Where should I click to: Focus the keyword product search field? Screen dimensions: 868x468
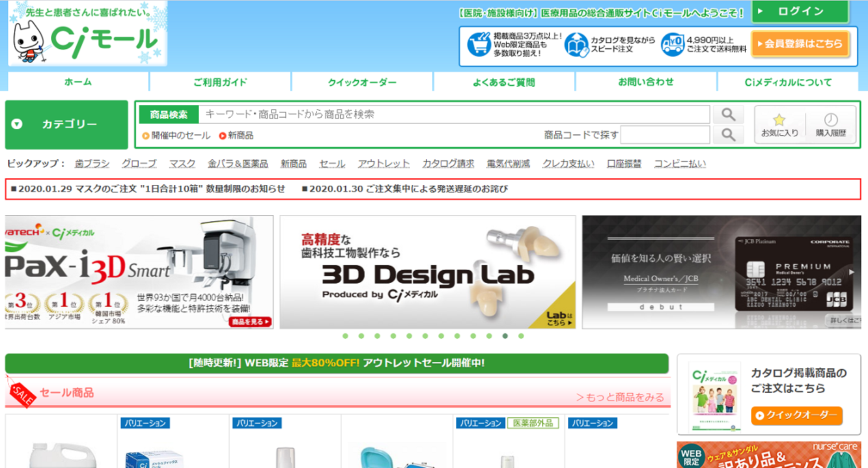tap(454, 114)
